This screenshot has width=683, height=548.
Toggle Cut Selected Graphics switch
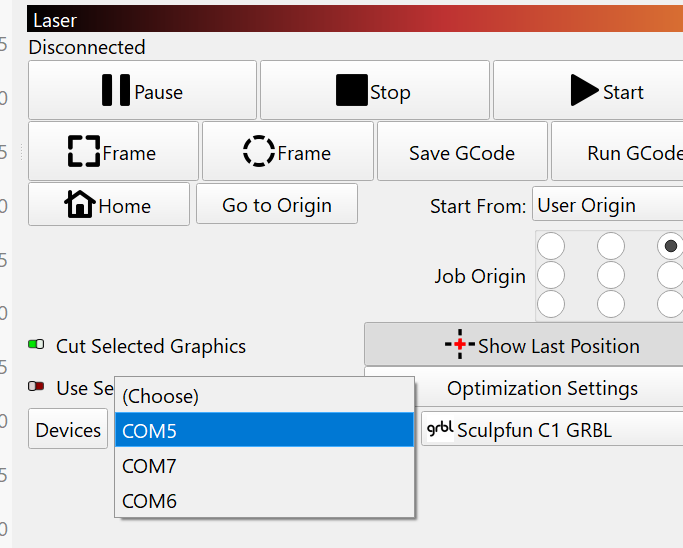pos(36,345)
